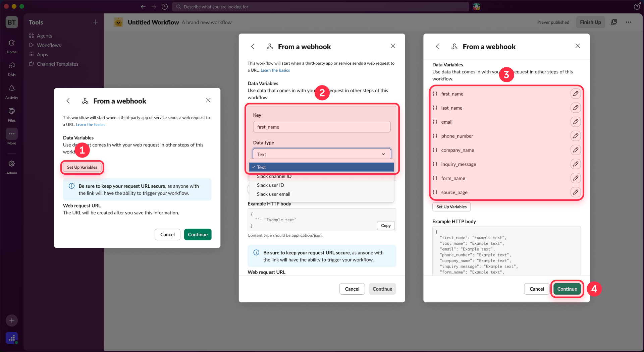This screenshot has height=352, width=644.
Task: Click the BT workspace avatar
Action: coord(12,22)
